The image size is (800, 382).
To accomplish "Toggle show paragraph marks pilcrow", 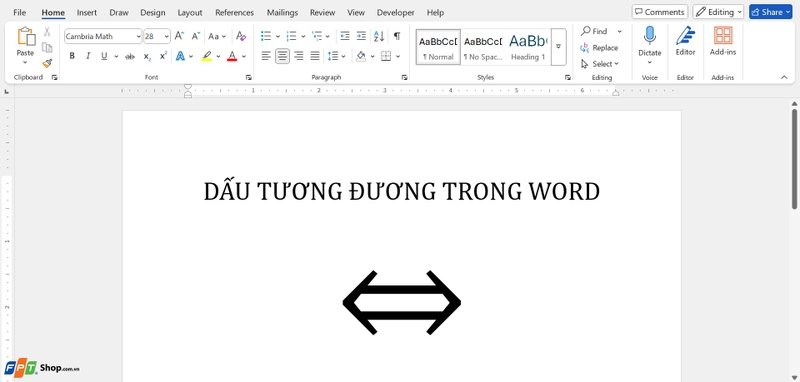I will coord(397,36).
